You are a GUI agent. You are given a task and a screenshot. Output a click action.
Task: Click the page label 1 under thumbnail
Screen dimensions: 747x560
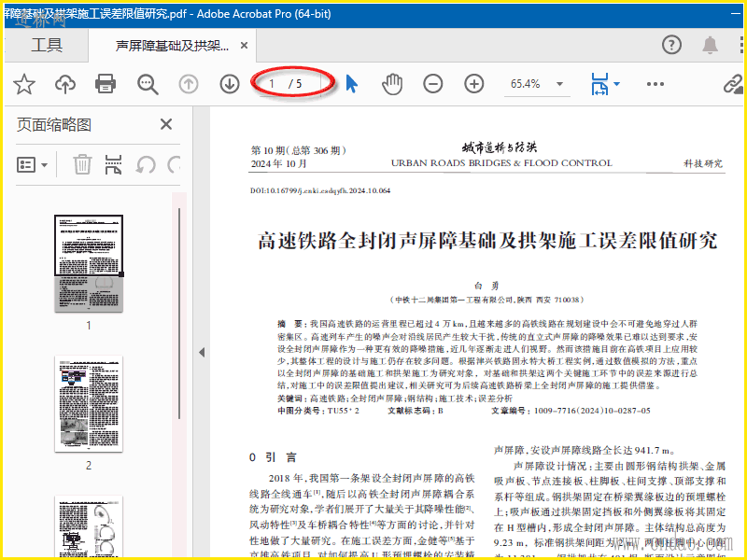pyautogui.click(x=89, y=326)
